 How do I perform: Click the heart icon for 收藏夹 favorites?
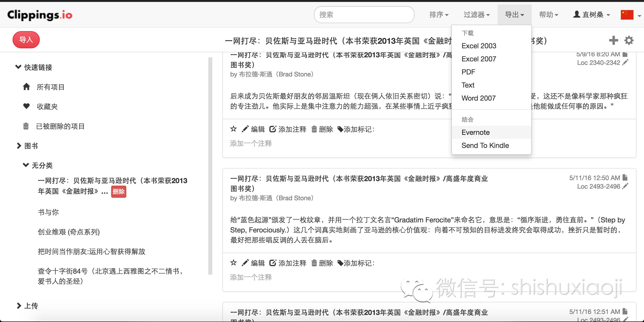[x=26, y=106]
